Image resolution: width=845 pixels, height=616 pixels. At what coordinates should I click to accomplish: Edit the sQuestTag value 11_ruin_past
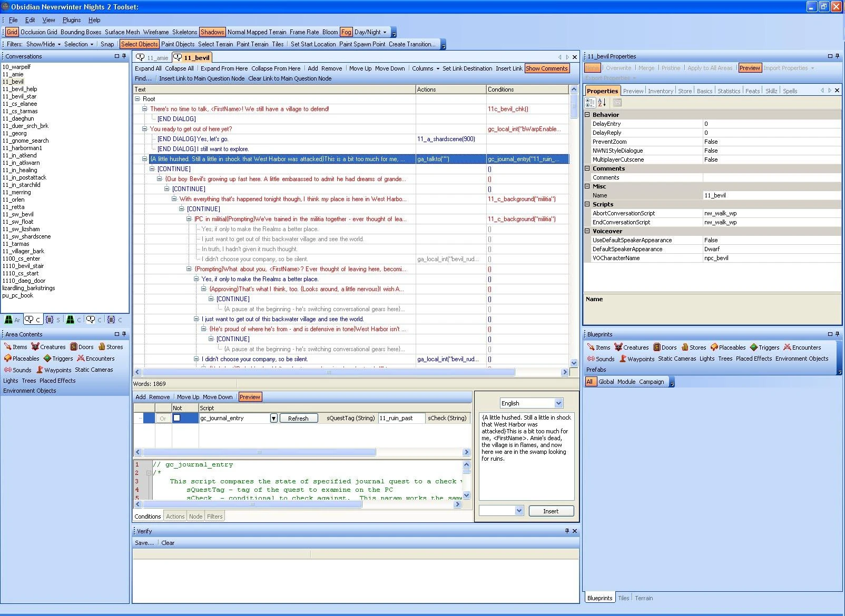click(401, 418)
